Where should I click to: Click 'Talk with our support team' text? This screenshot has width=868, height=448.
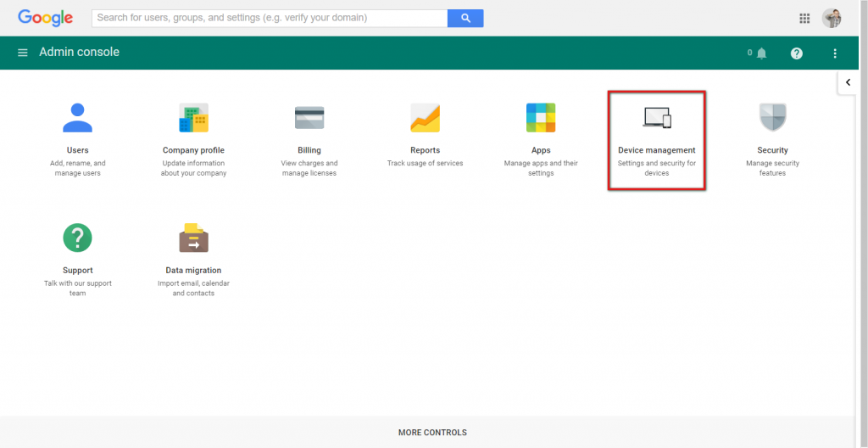coord(77,288)
